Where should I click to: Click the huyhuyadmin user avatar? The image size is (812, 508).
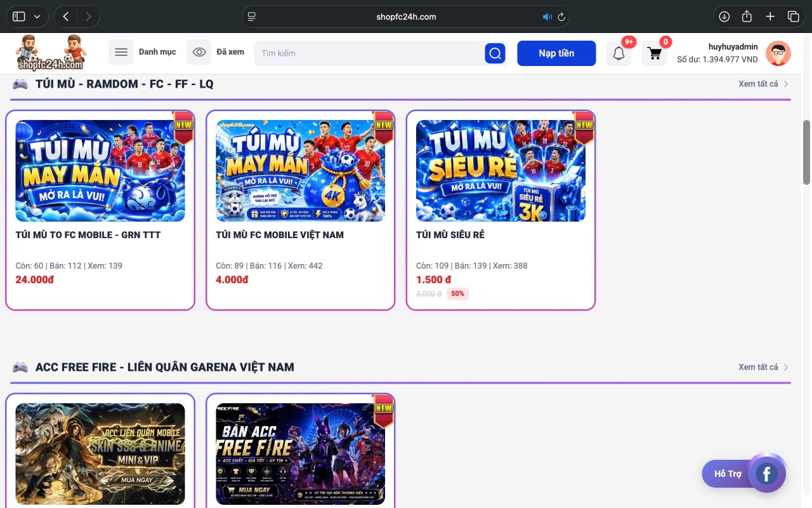coord(778,53)
